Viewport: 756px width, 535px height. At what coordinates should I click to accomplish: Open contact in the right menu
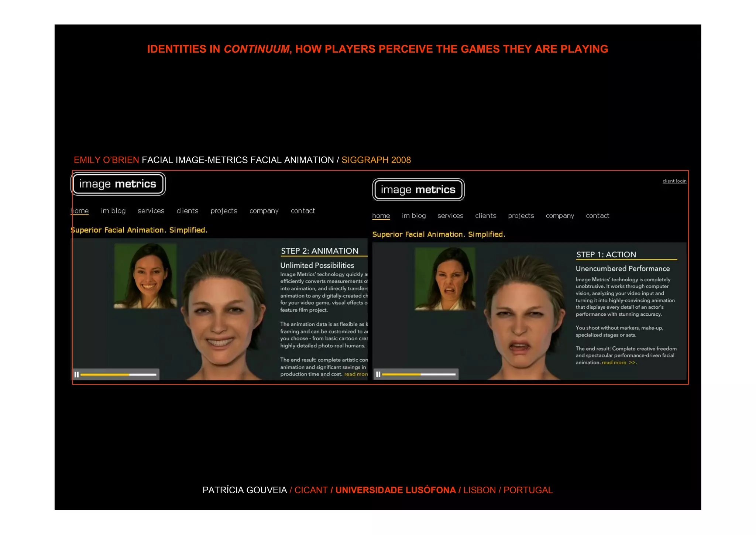point(598,216)
